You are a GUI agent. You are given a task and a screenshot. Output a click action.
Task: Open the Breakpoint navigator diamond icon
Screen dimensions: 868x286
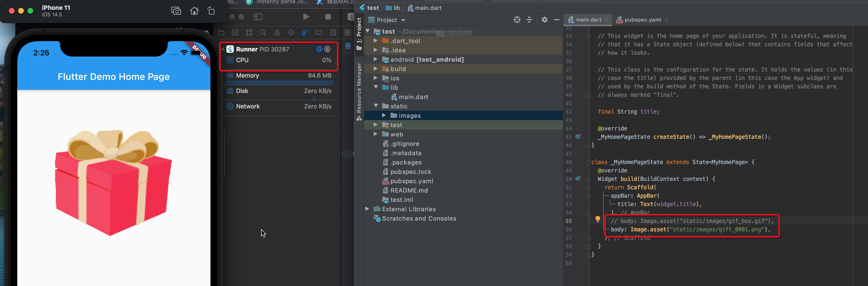click(x=291, y=32)
